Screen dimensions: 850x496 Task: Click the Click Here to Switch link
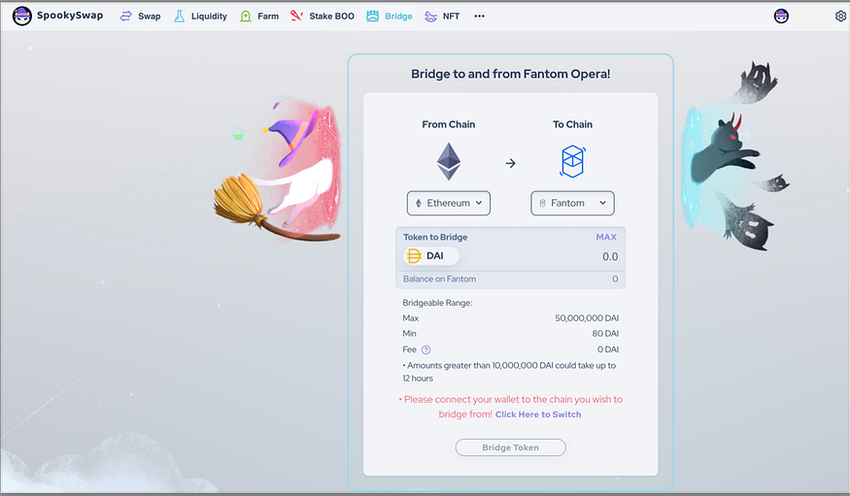tap(538, 414)
